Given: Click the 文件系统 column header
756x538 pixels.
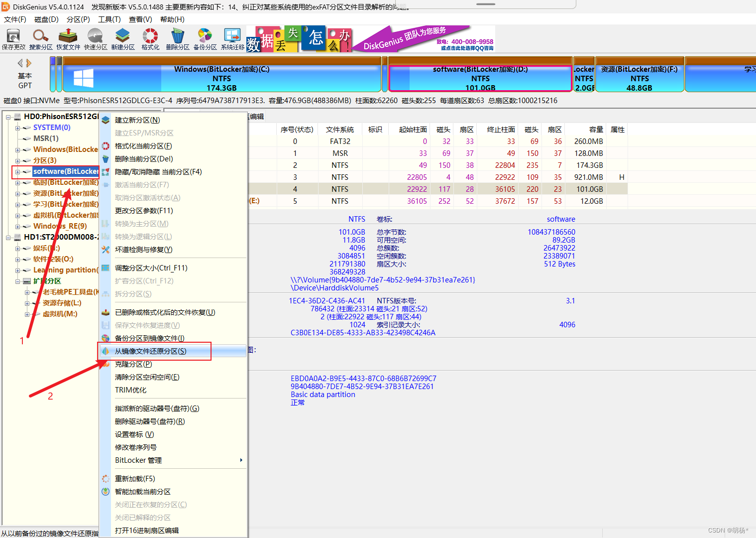Looking at the screenshot, I should pos(340,130).
